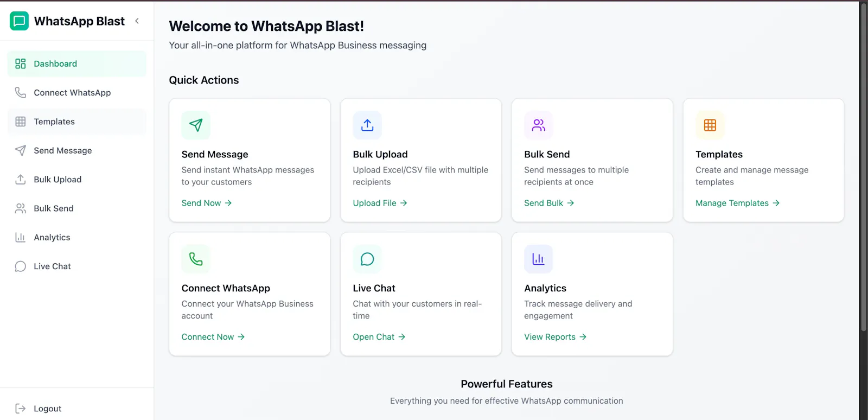The height and width of the screenshot is (420, 868).
Task: Click the Bulk Send card title
Action: tap(547, 155)
